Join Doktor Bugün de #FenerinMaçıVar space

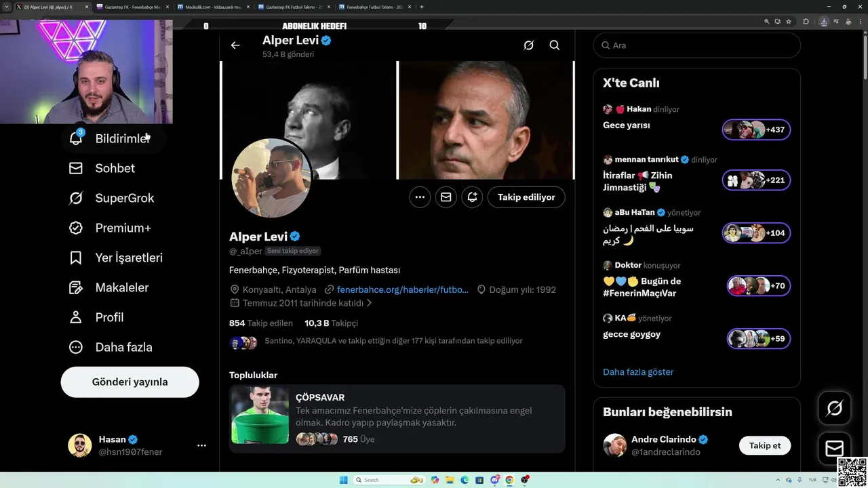pos(696,280)
